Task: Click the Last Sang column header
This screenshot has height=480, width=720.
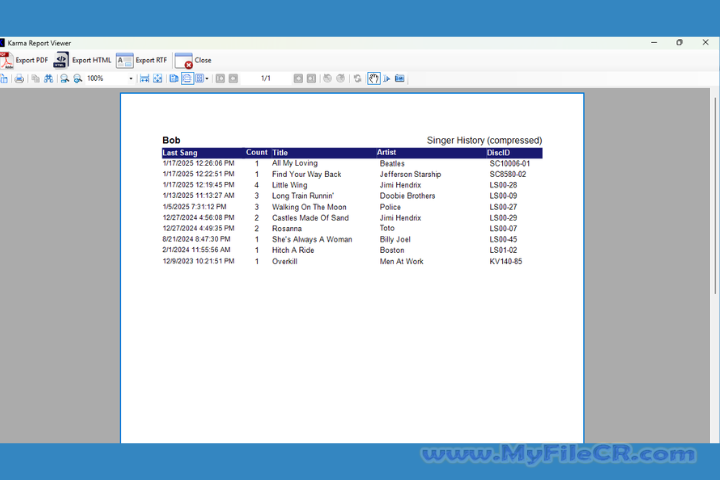Action: pos(180,152)
